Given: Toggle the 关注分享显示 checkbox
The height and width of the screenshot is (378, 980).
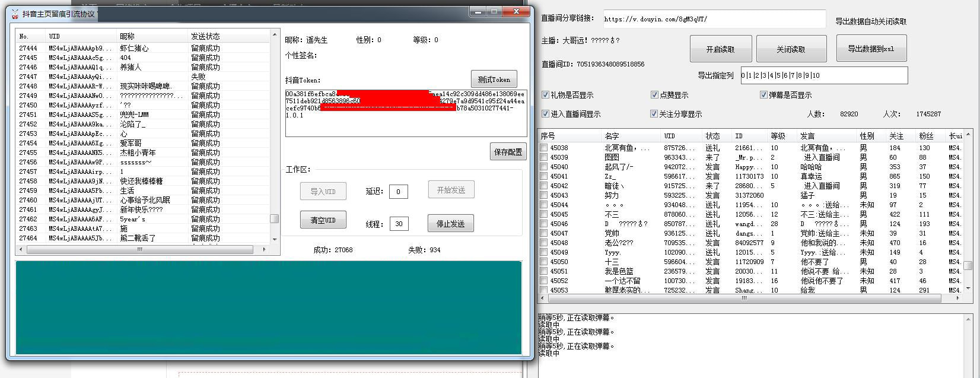Looking at the screenshot, I should tap(654, 114).
